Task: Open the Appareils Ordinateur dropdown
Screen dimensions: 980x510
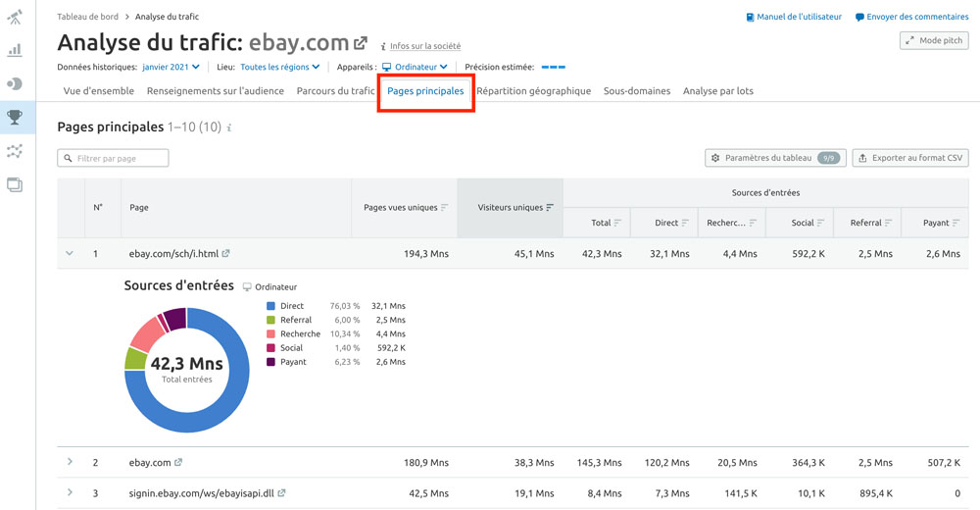Action: (415, 67)
